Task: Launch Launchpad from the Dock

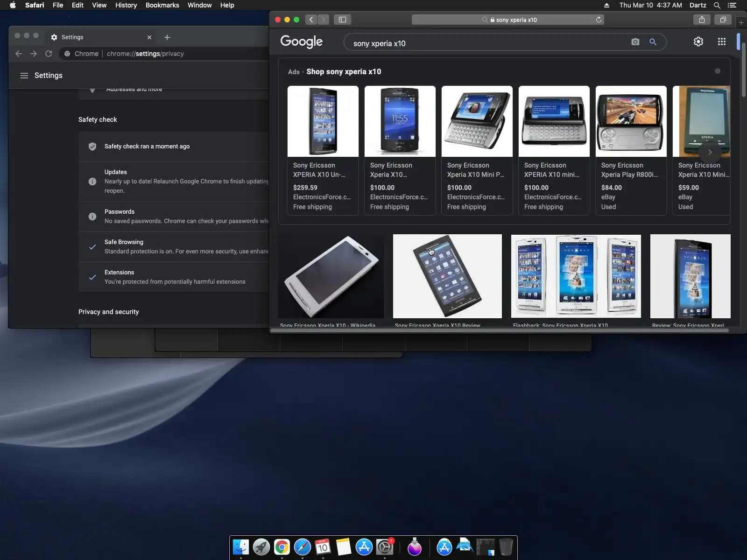Action: tap(261, 547)
